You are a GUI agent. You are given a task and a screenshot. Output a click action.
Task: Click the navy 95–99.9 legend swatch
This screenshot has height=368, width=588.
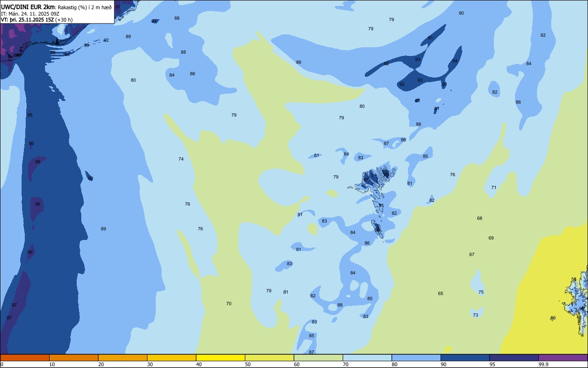(x=514, y=357)
